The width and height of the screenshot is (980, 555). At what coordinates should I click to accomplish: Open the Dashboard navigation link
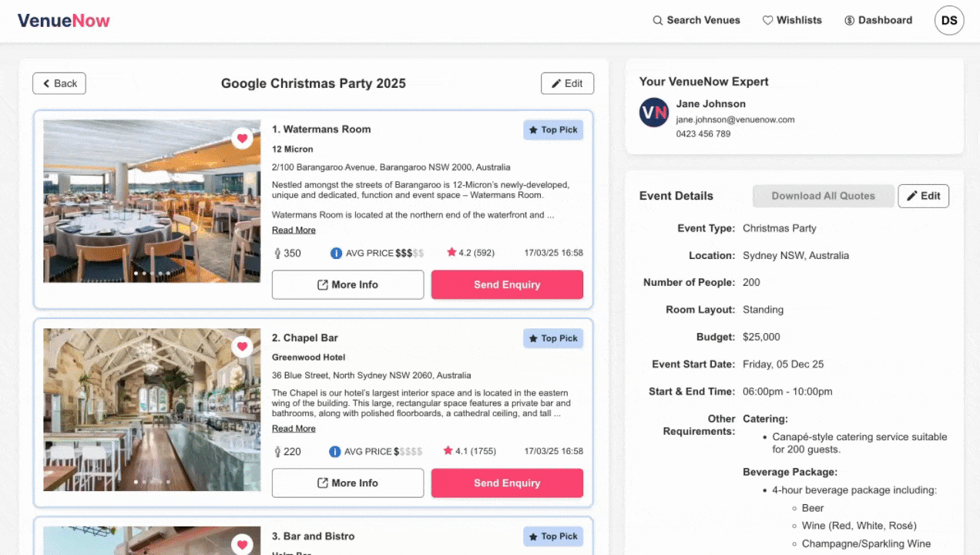(x=878, y=21)
